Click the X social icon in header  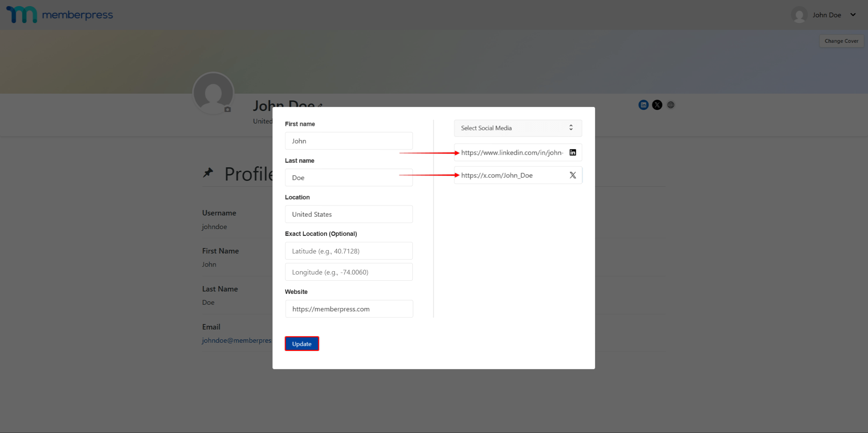coord(657,105)
